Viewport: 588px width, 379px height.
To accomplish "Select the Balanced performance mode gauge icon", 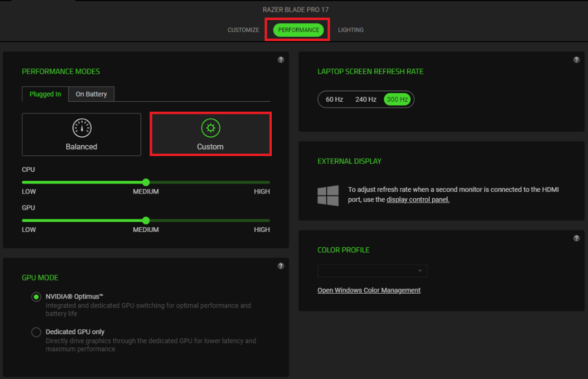I will click(x=81, y=127).
